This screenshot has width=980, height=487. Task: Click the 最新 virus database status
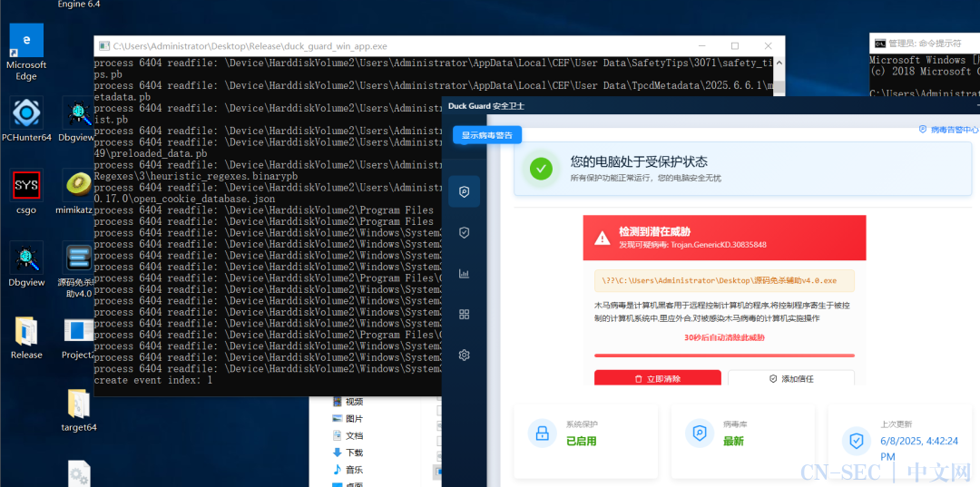(x=734, y=441)
